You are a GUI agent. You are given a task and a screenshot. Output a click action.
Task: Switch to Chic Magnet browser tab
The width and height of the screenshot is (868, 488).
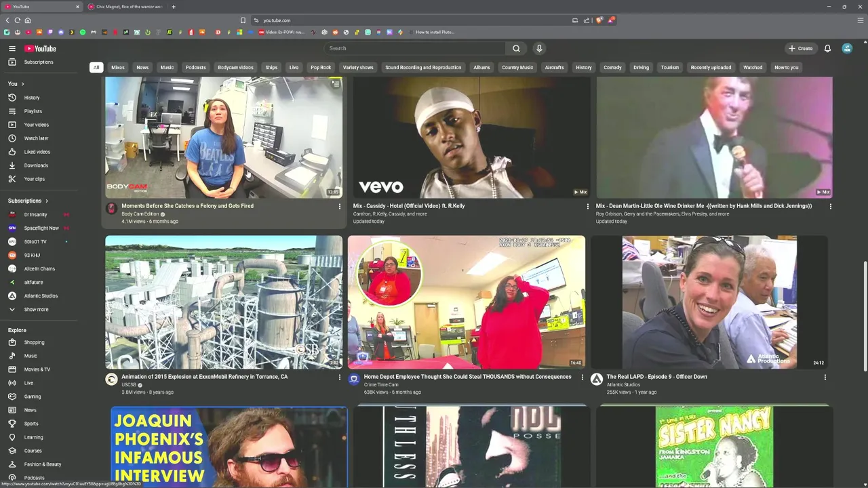[125, 7]
